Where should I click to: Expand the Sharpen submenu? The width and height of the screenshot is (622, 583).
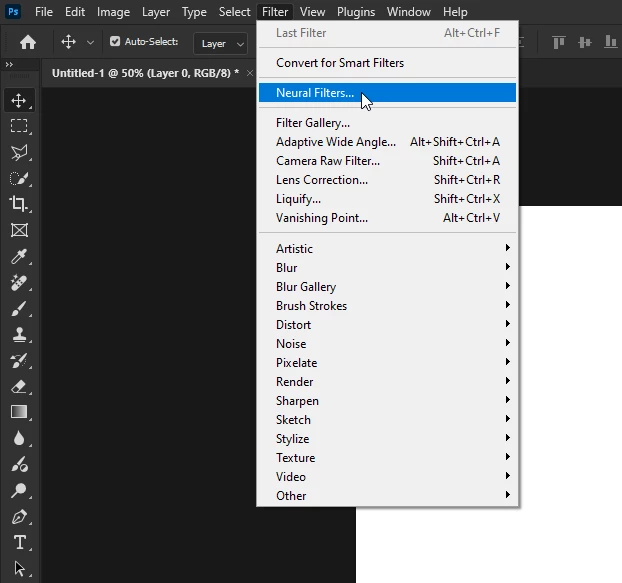tap(387, 401)
